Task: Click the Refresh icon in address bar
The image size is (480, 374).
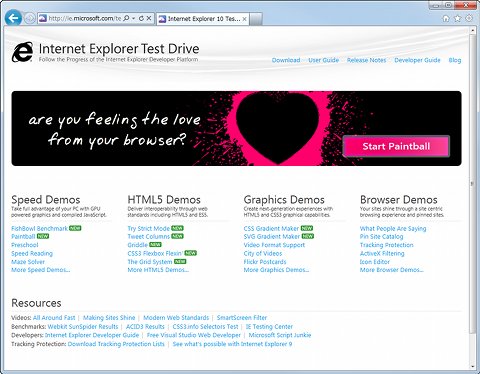Action: [141, 18]
